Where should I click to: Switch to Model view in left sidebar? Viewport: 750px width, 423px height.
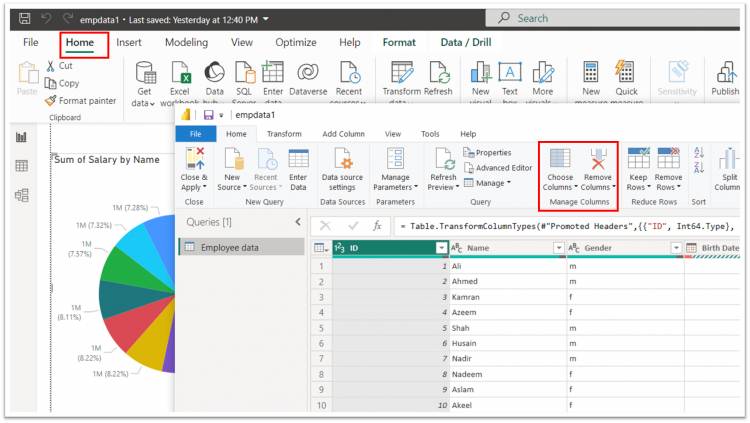[x=22, y=195]
